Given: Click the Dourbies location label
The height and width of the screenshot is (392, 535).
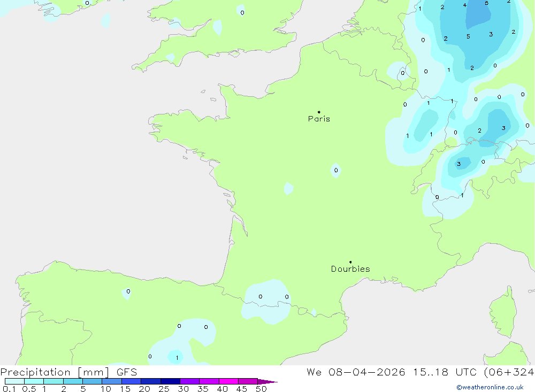Looking at the screenshot, I should pos(350,269).
